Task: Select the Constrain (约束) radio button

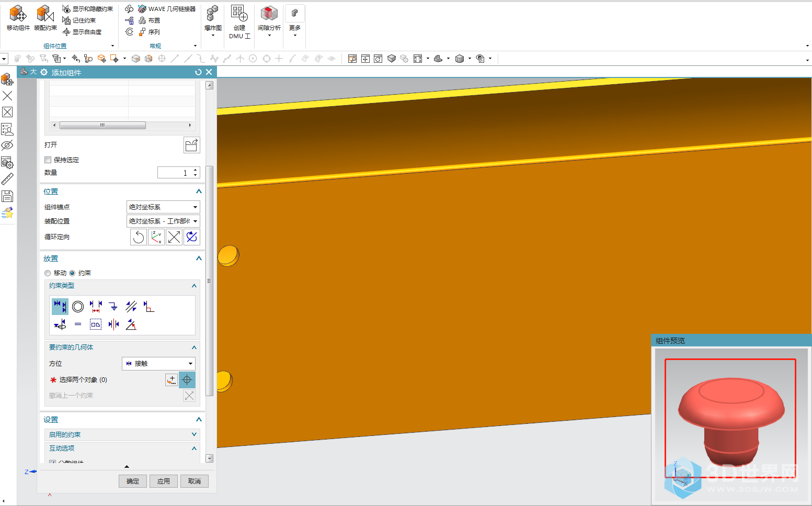Action: click(72, 273)
